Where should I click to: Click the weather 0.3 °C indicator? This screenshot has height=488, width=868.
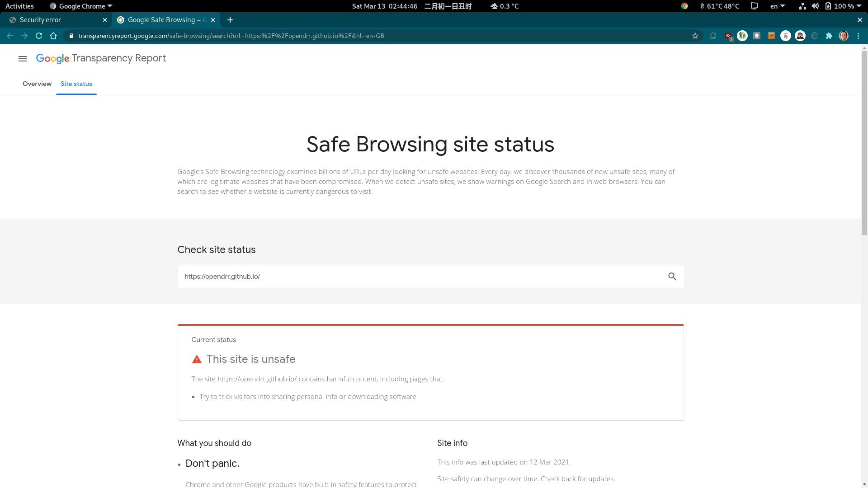(x=505, y=6)
